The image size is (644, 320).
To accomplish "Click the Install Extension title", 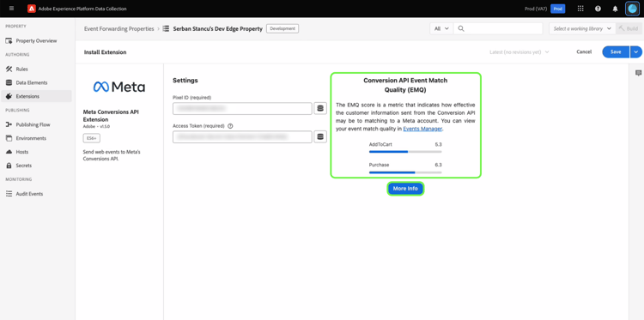I will (105, 52).
